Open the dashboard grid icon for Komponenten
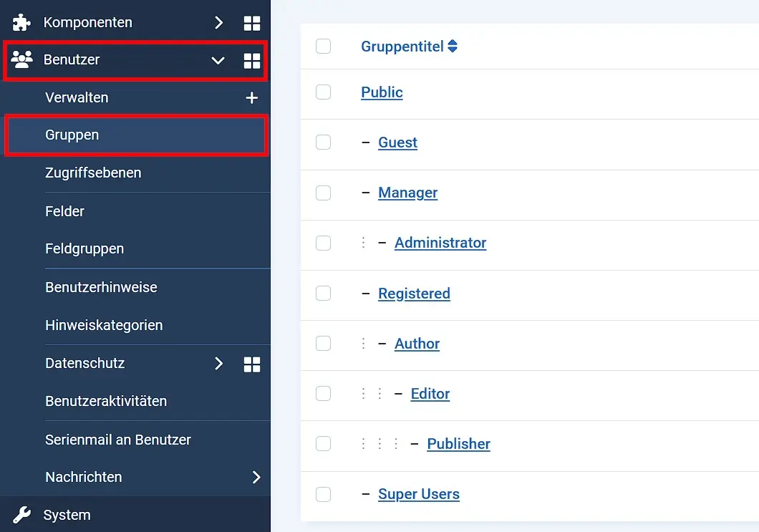 (x=252, y=22)
